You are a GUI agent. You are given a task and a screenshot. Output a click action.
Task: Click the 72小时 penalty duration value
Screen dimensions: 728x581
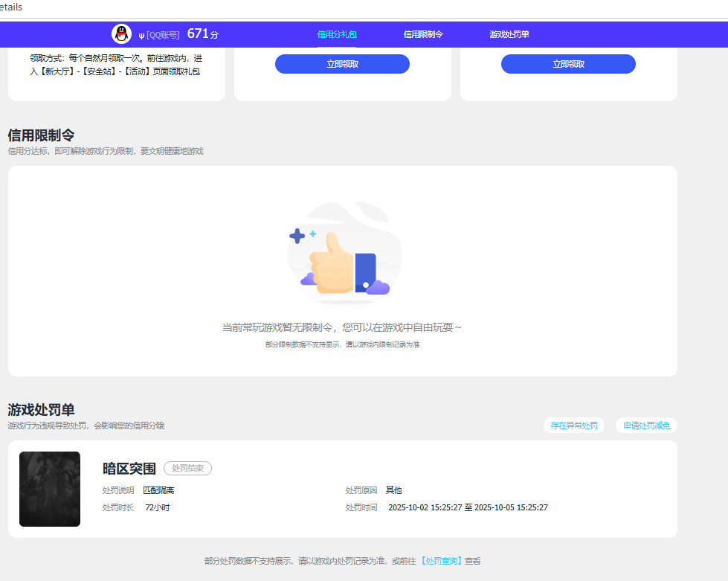[157, 507]
